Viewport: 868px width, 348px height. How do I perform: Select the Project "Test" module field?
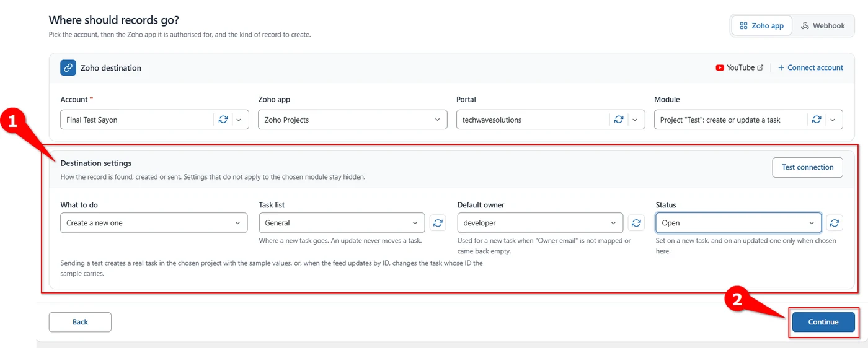click(748, 120)
